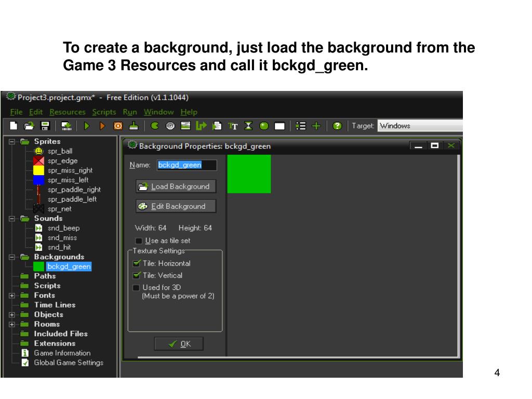This screenshot has height=399, width=532.
Task: Select spr_net in the resource tree
Action: (x=60, y=209)
